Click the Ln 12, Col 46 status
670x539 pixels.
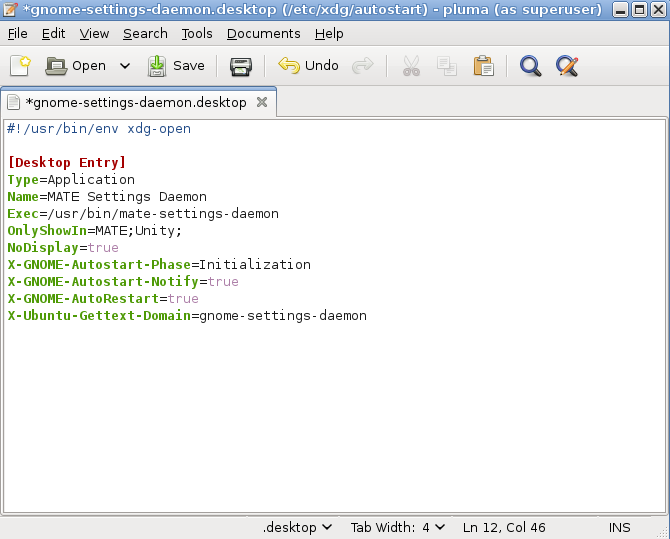tap(504, 527)
